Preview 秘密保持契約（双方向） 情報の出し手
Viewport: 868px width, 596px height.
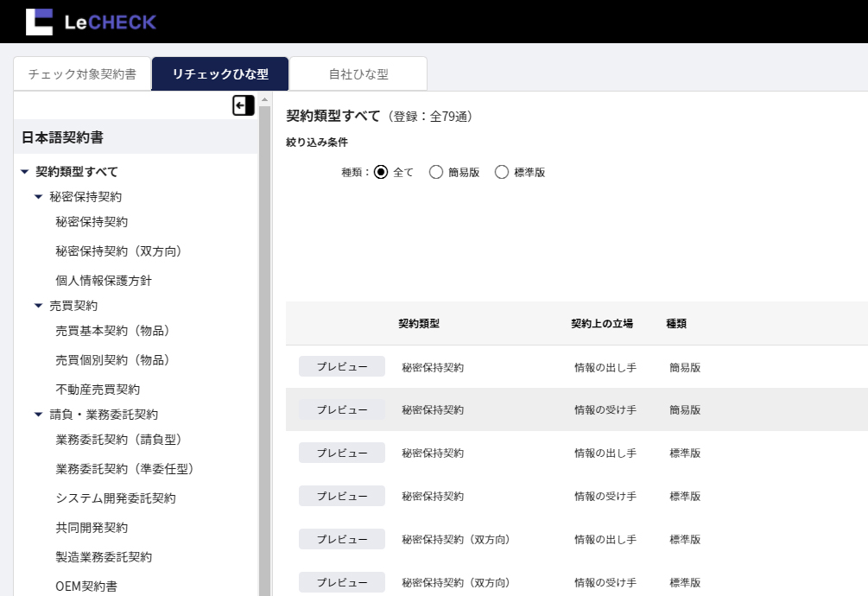pyautogui.click(x=341, y=539)
